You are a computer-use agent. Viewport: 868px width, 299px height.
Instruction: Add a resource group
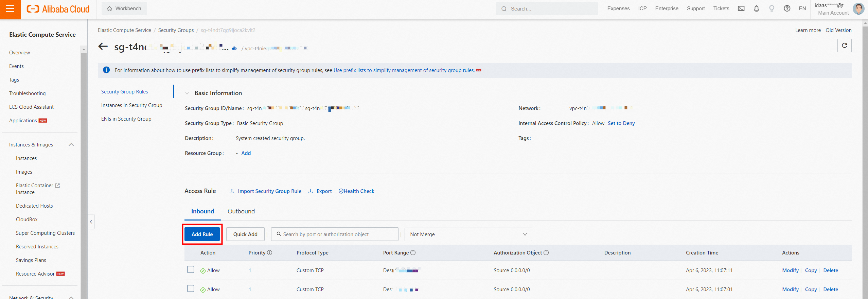point(246,153)
